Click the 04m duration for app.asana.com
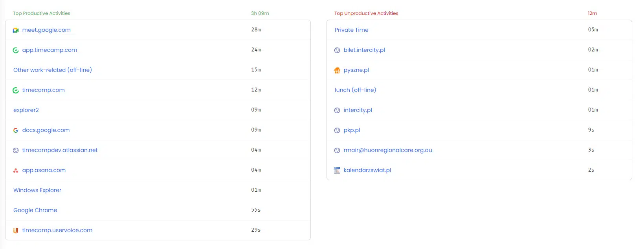The image size is (644, 249). pos(256,170)
